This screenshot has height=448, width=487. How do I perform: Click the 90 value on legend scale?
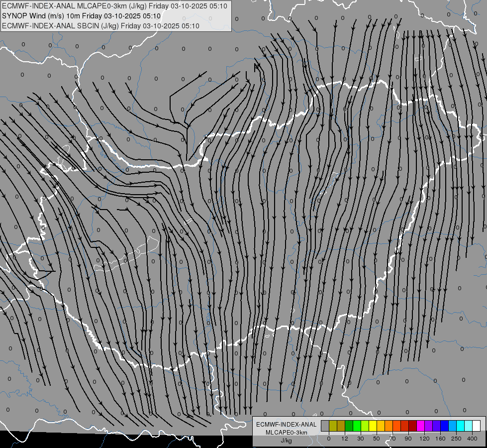point(408,439)
